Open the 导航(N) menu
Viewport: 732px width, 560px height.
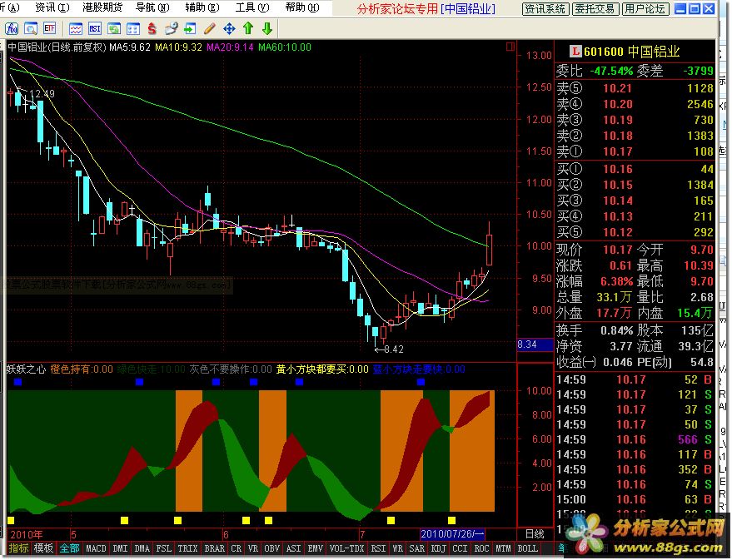(152, 7)
